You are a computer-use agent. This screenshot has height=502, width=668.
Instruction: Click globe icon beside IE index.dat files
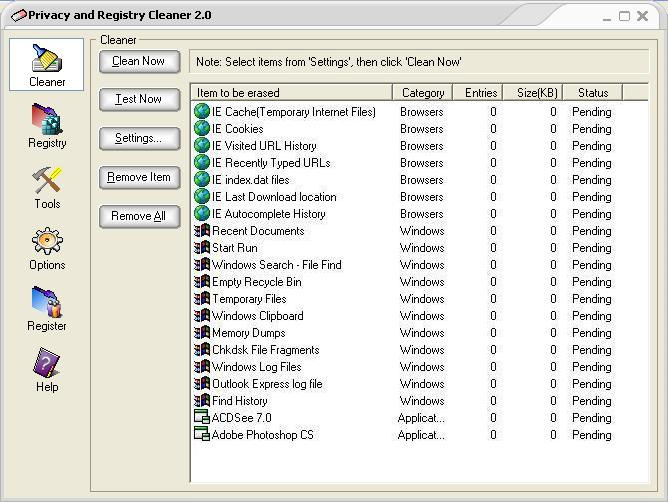click(202, 179)
